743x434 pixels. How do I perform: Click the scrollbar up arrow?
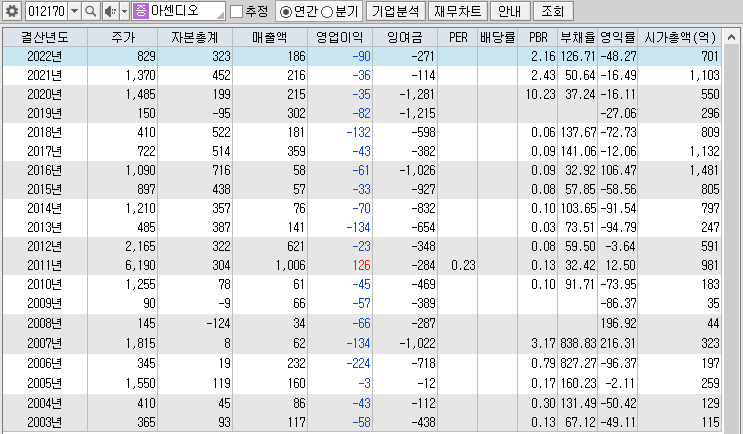point(731,37)
